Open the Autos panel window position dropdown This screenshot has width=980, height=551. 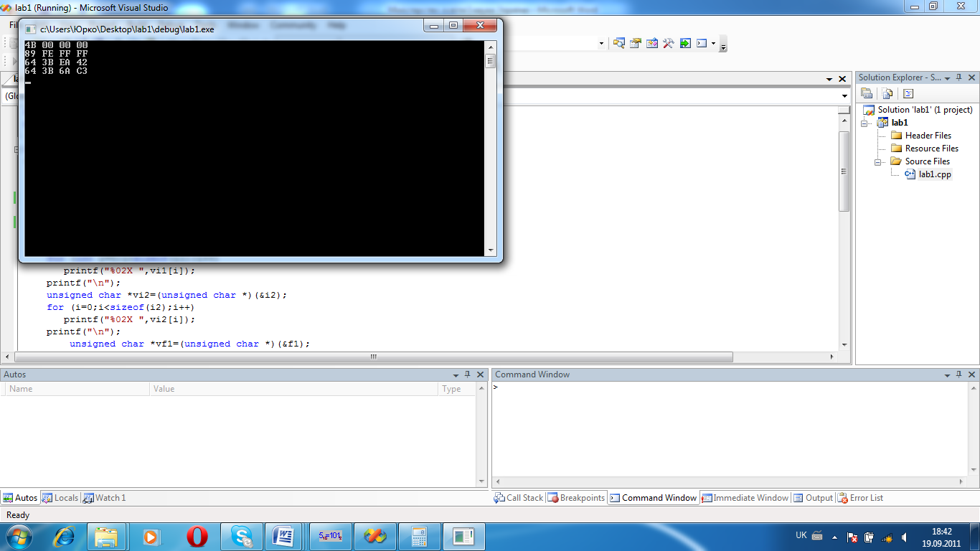pyautogui.click(x=456, y=375)
